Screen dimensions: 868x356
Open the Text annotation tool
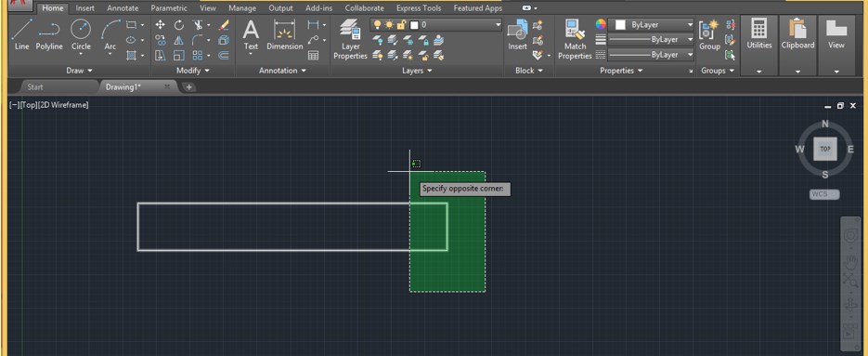[251, 34]
